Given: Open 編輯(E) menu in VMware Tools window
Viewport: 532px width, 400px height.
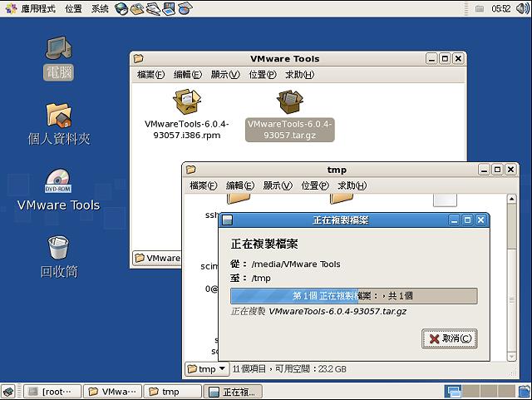Looking at the screenshot, I should [188, 74].
